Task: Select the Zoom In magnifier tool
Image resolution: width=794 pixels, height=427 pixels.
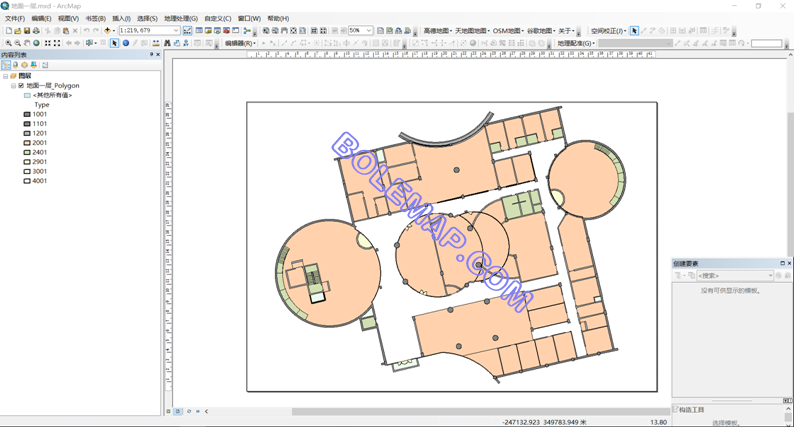Action: (x=9, y=43)
